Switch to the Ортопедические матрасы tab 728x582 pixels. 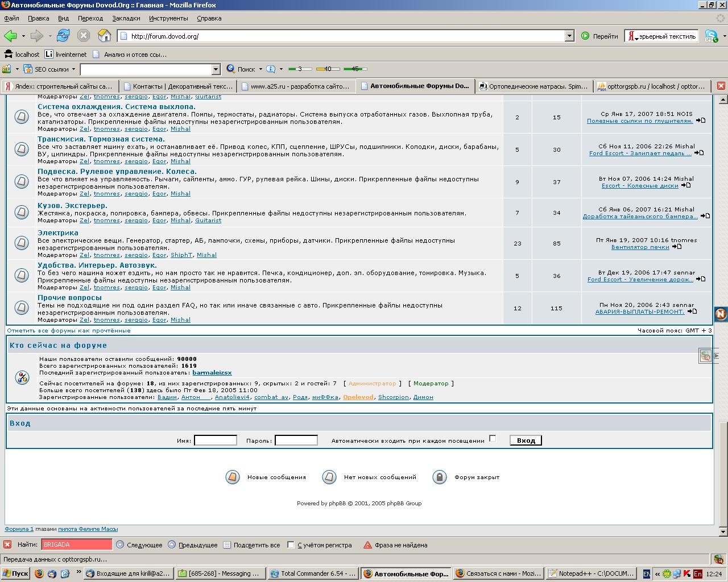pos(532,86)
